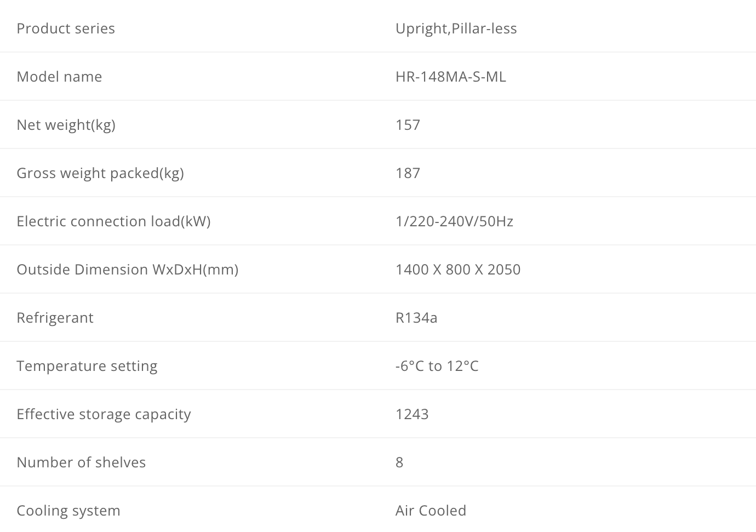Viewport: 756px width, 532px height.
Task: Select the dimensions 1400 X 800 X 2050
Action: 458,270
